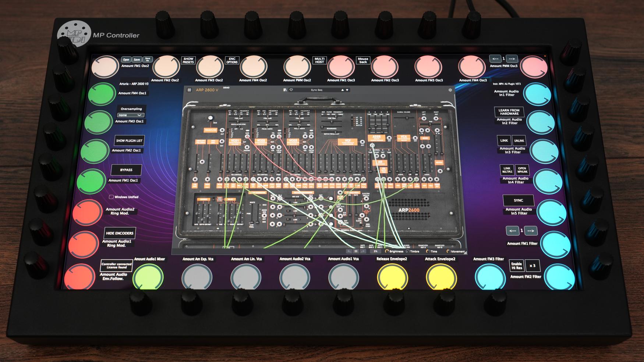Tap the cyan Amount Audio In1 Filter encoder
Viewport: 644px width, 362px height.
tap(537, 94)
